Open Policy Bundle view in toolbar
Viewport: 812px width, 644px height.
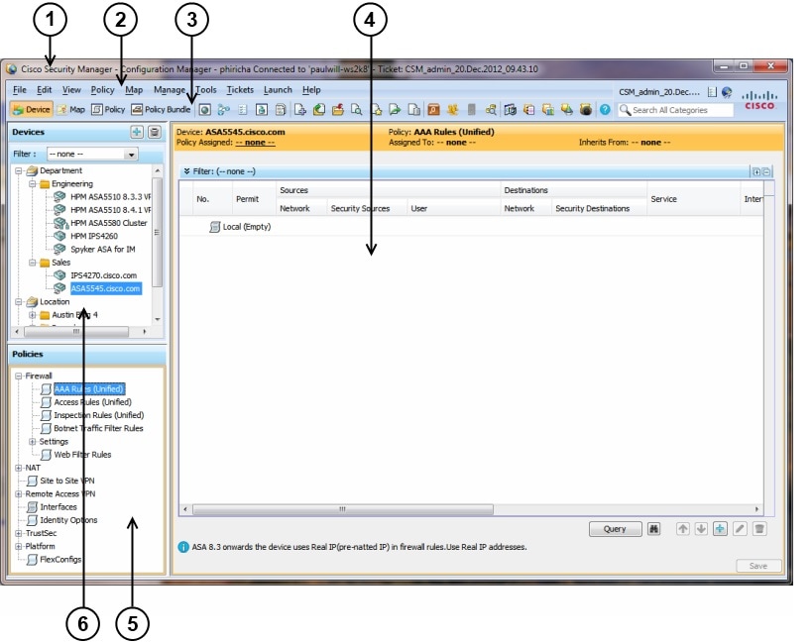(161, 110)
